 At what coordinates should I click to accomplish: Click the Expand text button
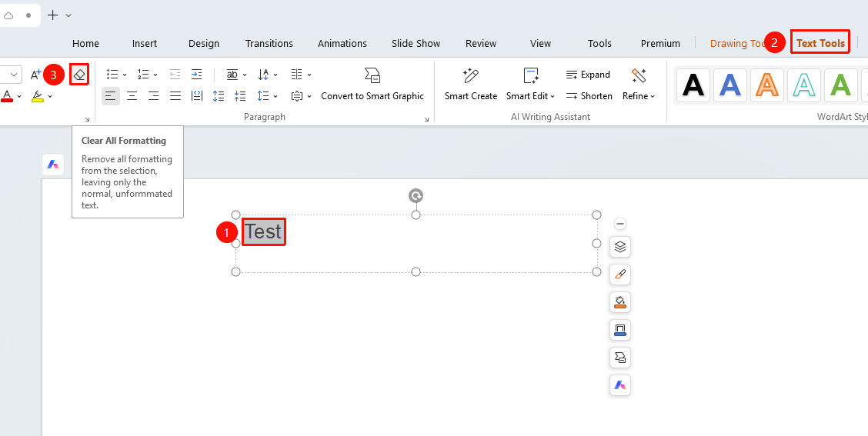pyautogui.click(x=588, y=75)
